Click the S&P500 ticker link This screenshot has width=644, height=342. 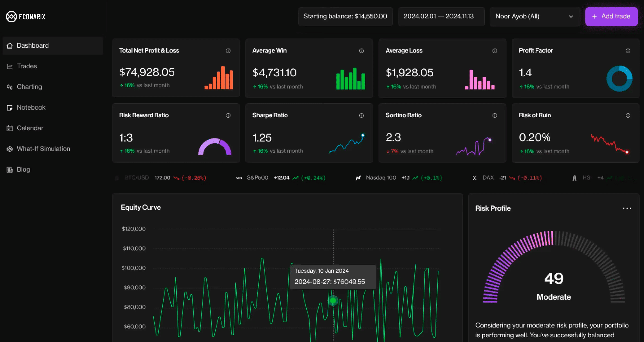[258, 177]
